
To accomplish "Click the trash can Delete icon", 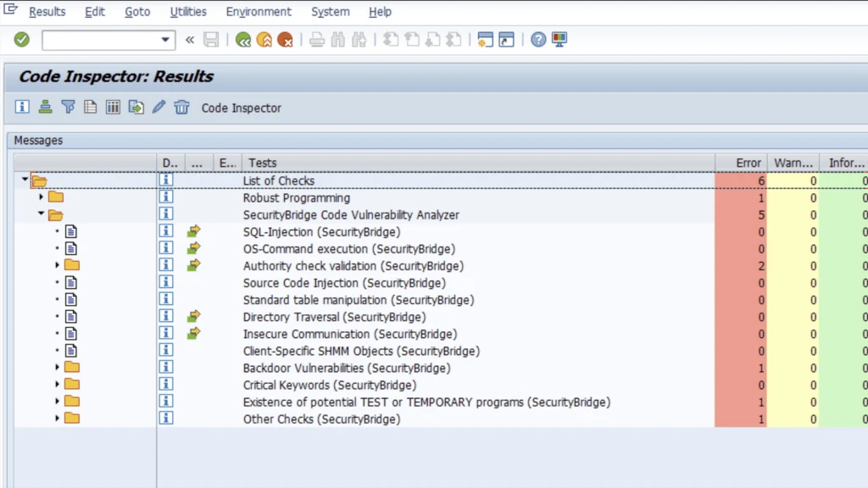I will pos(181,107).
